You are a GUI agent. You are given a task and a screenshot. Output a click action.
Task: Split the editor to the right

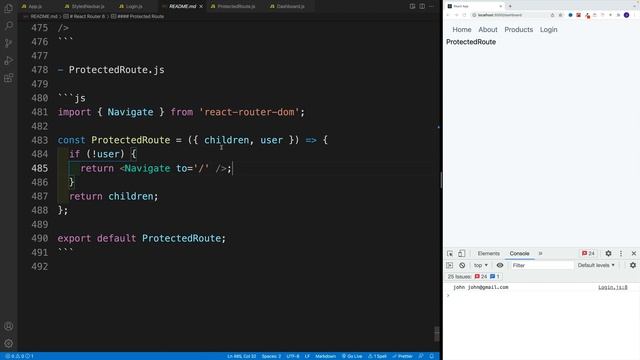point(422,6)
